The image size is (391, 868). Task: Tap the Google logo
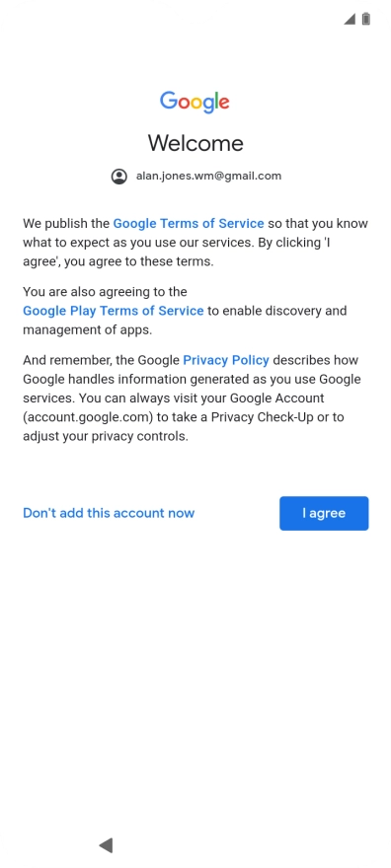point(195,102)
